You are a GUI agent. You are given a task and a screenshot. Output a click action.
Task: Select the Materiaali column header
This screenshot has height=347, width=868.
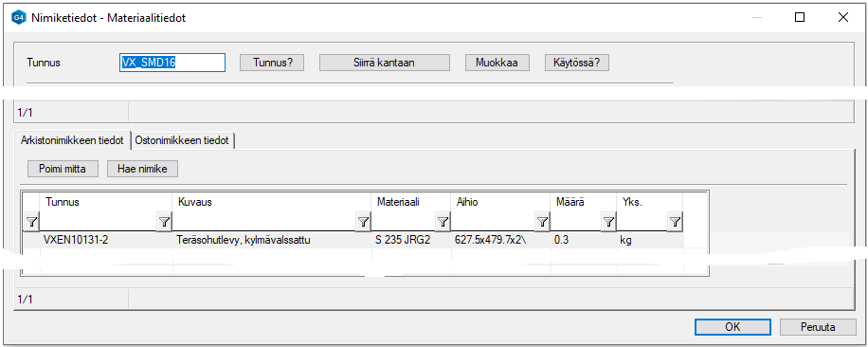tap(410, 203)
